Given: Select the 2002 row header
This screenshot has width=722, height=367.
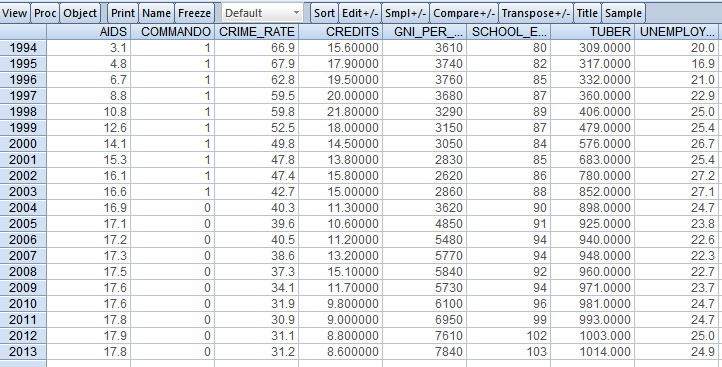Looking at the screenshot, I should [x=23, y=176].
